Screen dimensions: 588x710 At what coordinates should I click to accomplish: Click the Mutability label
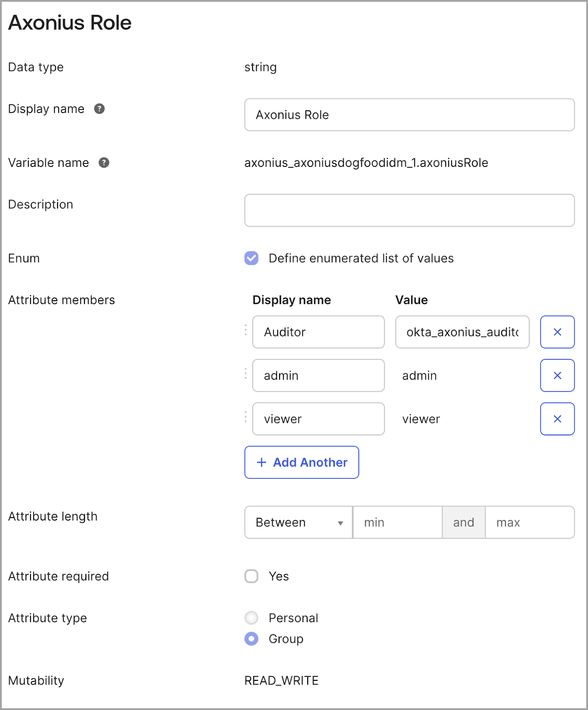coord(36,680)
